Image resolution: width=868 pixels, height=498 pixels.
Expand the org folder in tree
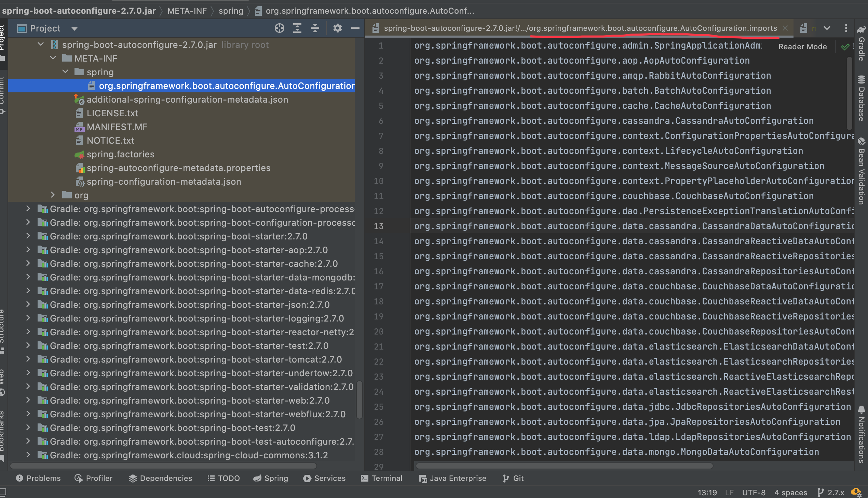coord(53,195)
